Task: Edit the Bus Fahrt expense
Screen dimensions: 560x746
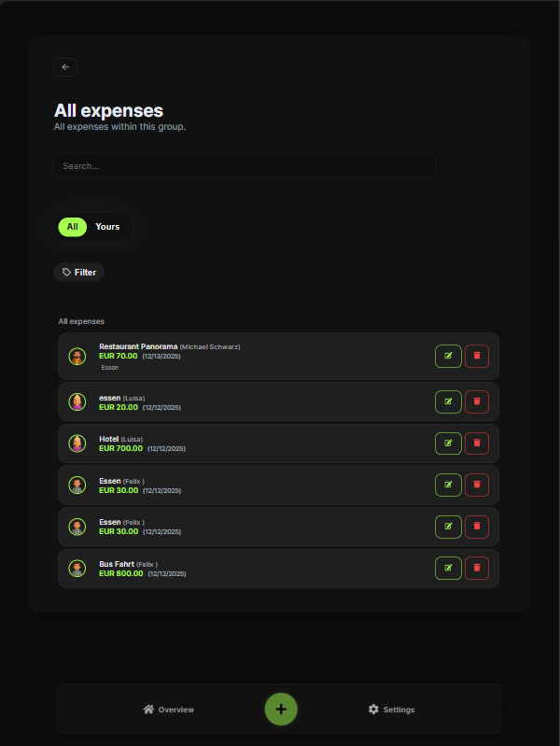Action: click(x=448, y=568)
